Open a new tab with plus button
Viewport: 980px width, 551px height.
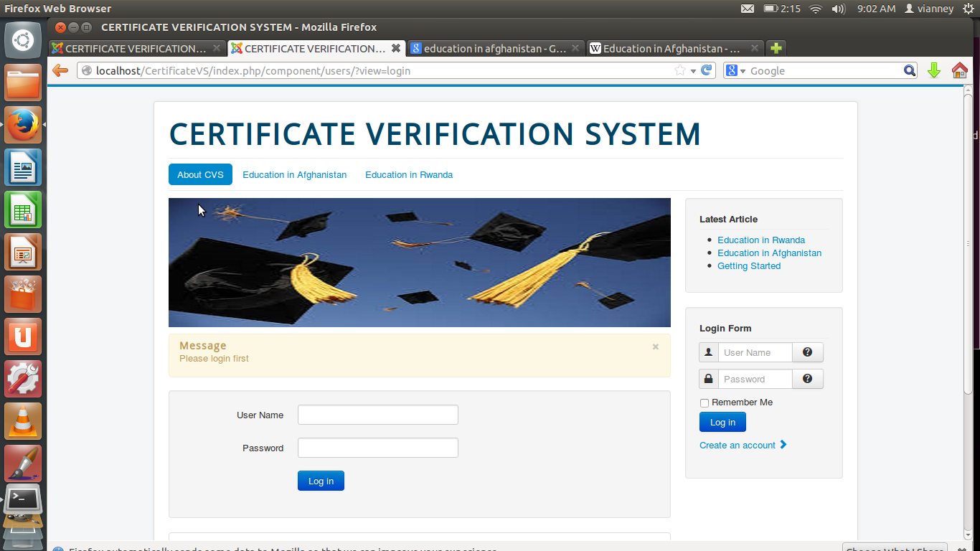776,48
